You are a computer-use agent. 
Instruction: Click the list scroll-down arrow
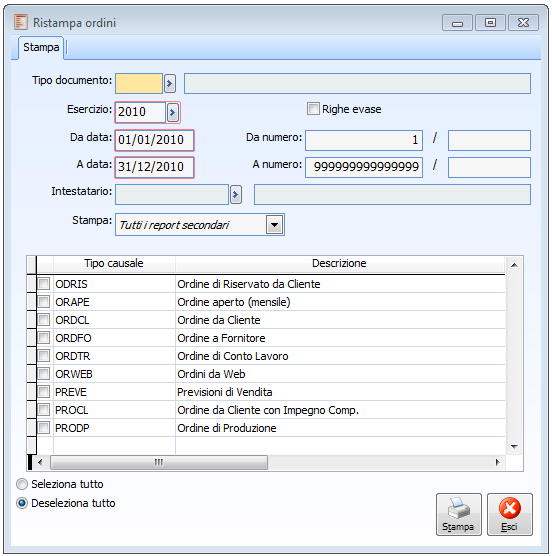click(514, 446)
